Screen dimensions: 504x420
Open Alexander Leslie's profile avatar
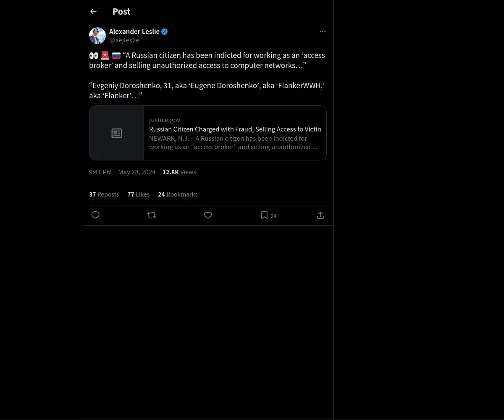[x=97, y=36]
